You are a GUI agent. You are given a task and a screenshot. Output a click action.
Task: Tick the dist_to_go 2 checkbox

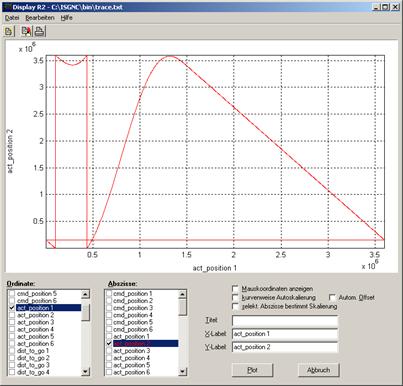[x=12, y=358]
